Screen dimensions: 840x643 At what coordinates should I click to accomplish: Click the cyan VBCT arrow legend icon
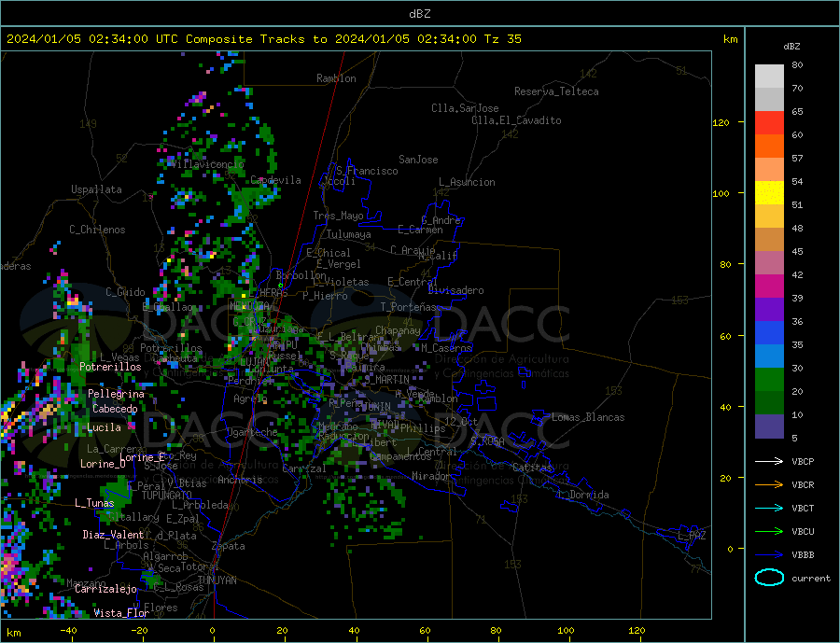tap(769, 508)
